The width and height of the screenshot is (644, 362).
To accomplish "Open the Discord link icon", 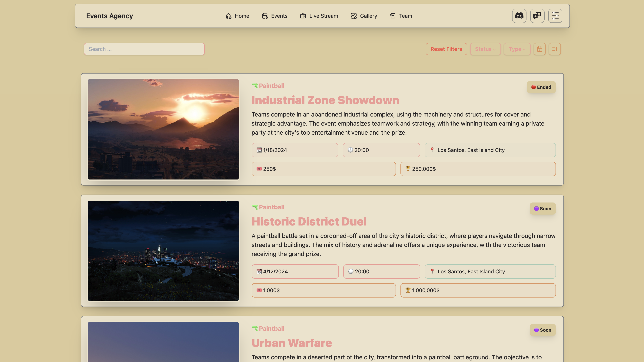I will (x=519, y=16).
